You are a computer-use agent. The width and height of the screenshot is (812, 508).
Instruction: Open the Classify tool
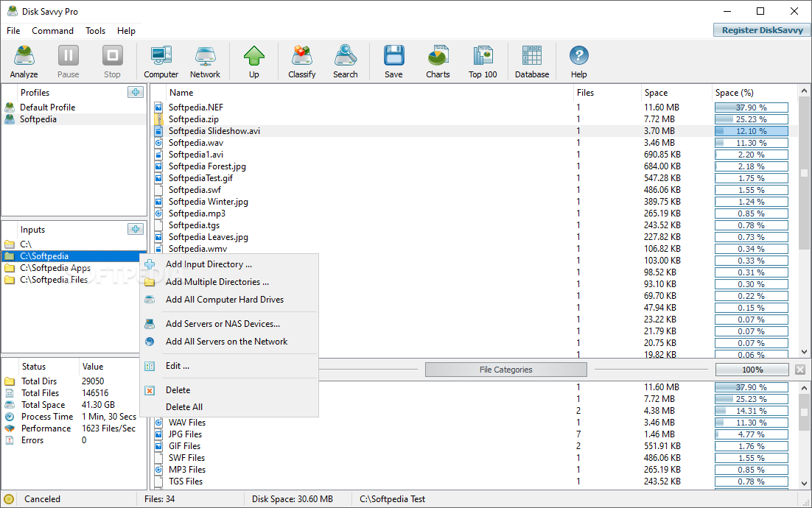302,61
